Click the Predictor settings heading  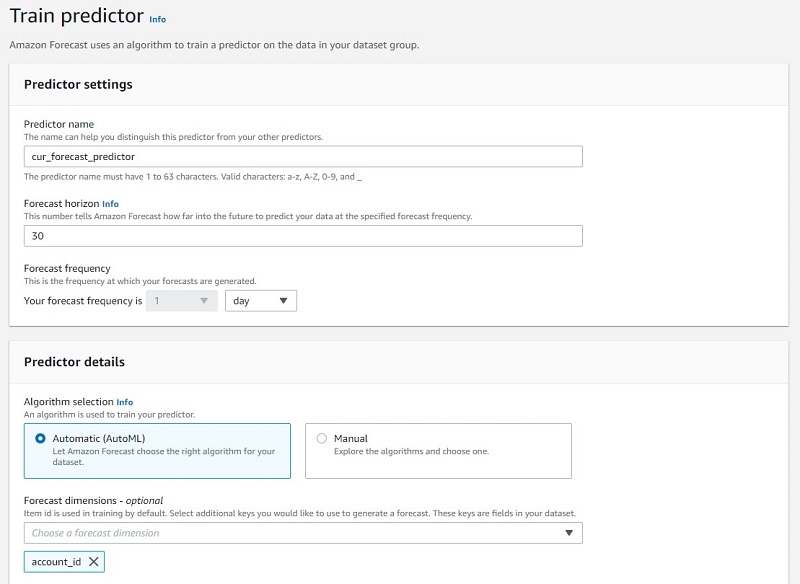tap(78, 85)
